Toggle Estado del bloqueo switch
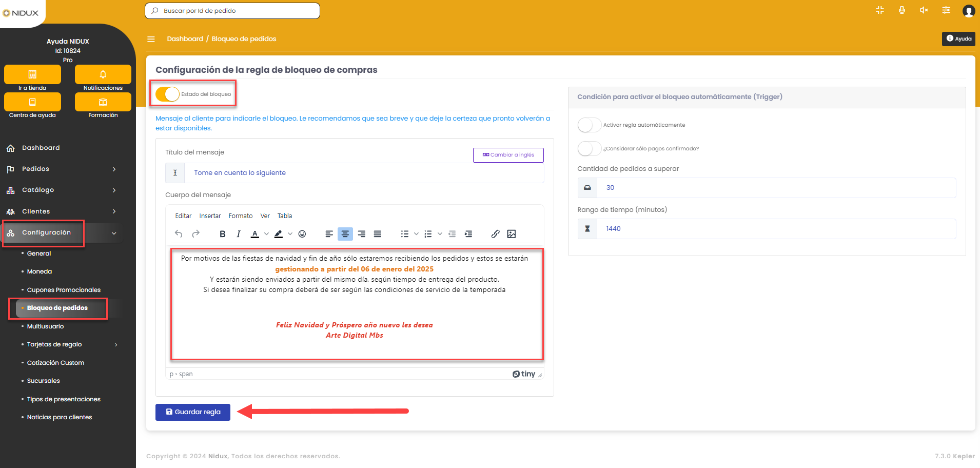This screenshot has width=980, height=468. pyautogui.click(x=167, y=94)
